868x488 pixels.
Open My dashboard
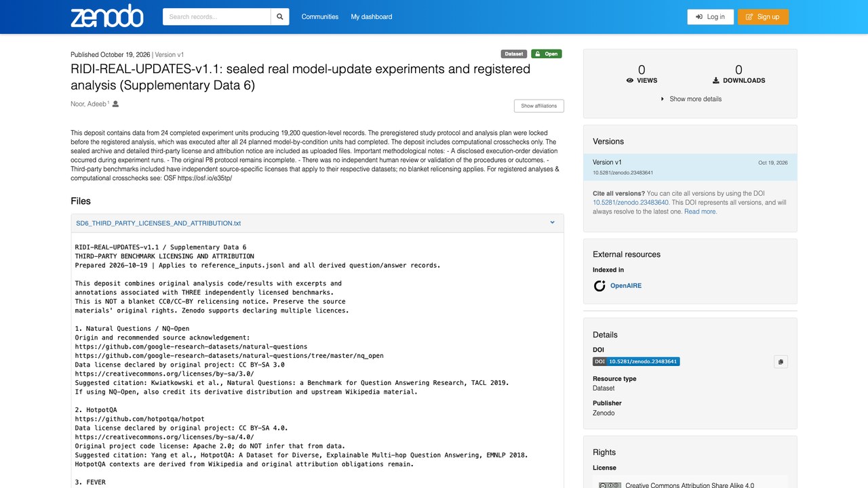(x=371, y=17)
